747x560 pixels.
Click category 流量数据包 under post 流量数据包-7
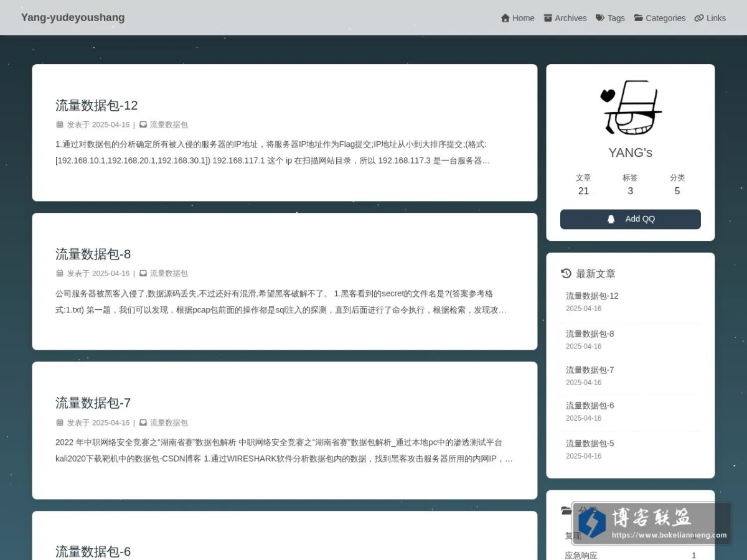169,422
